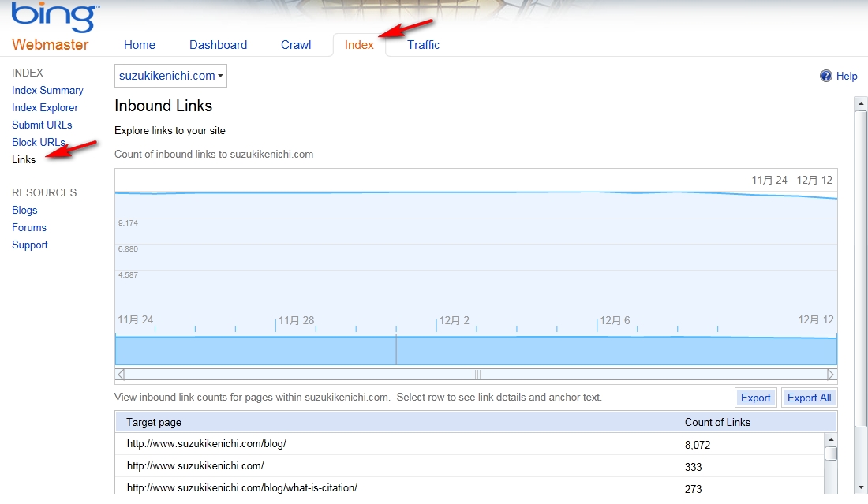Click the Export All button
The width and height of the screenshot is (868, 504).
[809, 398]
